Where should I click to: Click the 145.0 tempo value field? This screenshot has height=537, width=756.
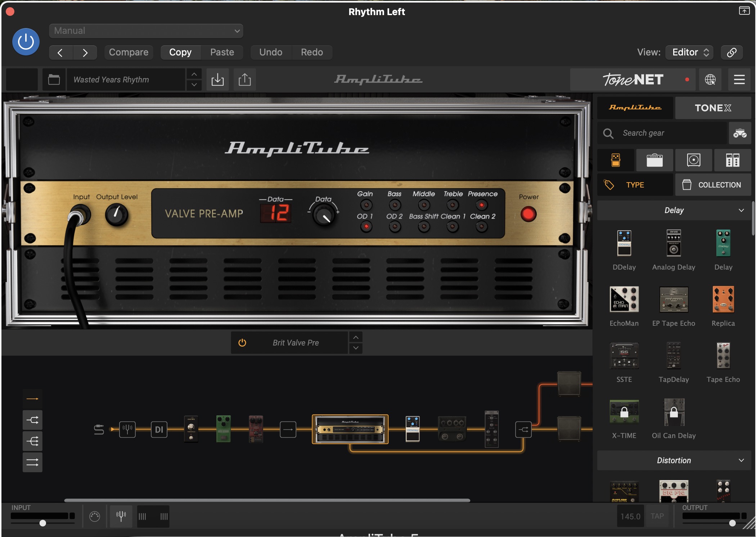[x=630, y=516]
